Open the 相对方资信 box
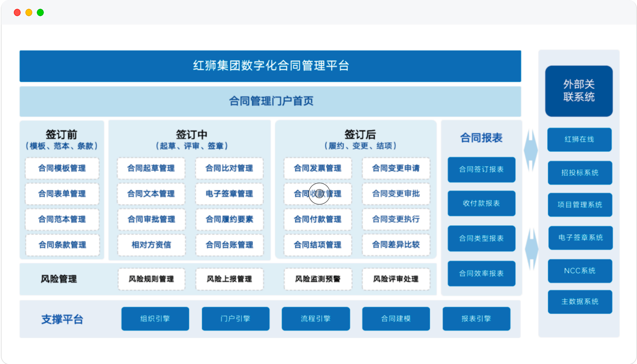The height and width of the screenshot is (364, 637). point(151,245)
